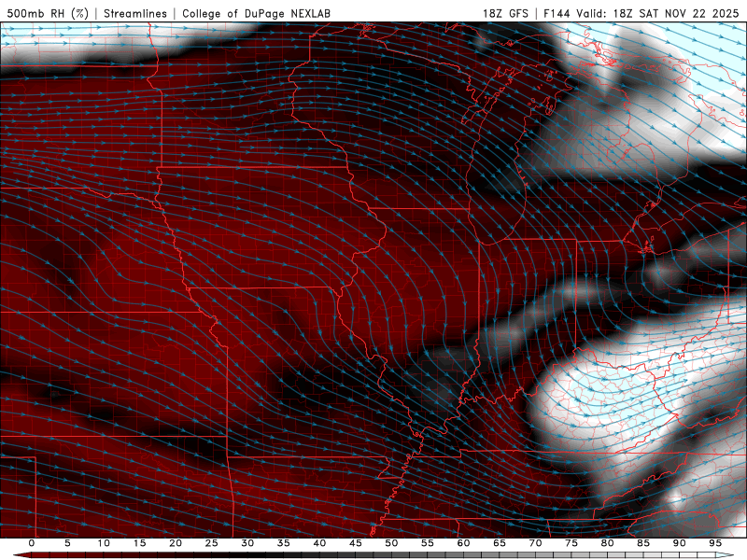Click the '75' colorbar label
747x560 pixels.
[x=571, y=543]
